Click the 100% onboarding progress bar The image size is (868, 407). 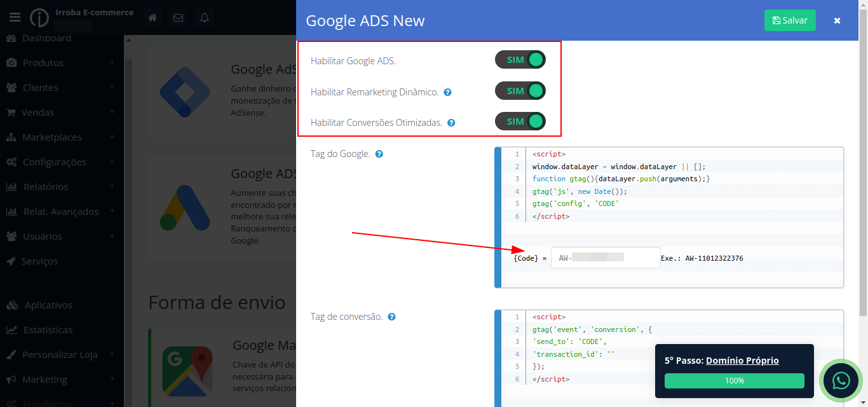tap(735, 380)
